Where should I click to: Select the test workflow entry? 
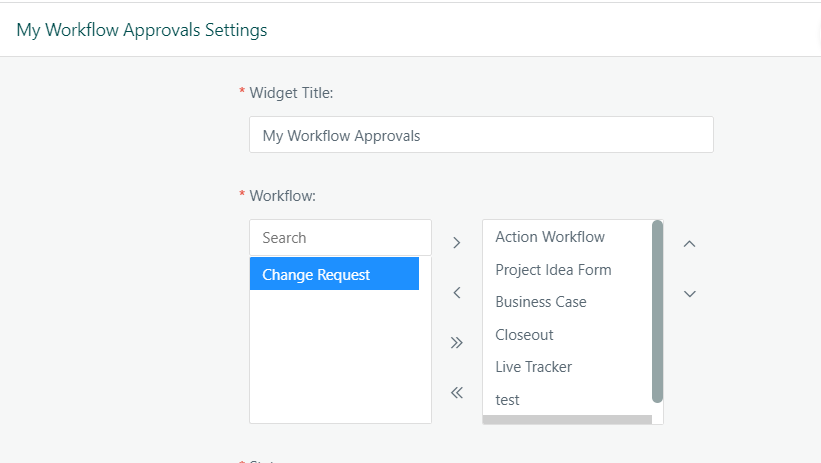pos(508,400)
